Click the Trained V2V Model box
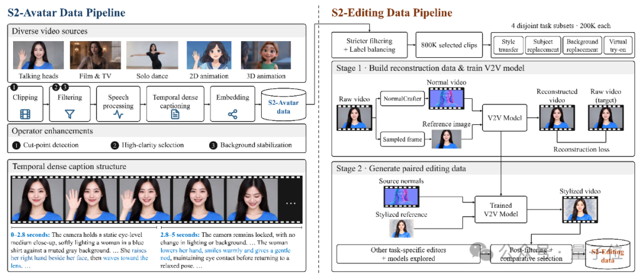This screenshot has height=278, width=644. coord(502,209)
